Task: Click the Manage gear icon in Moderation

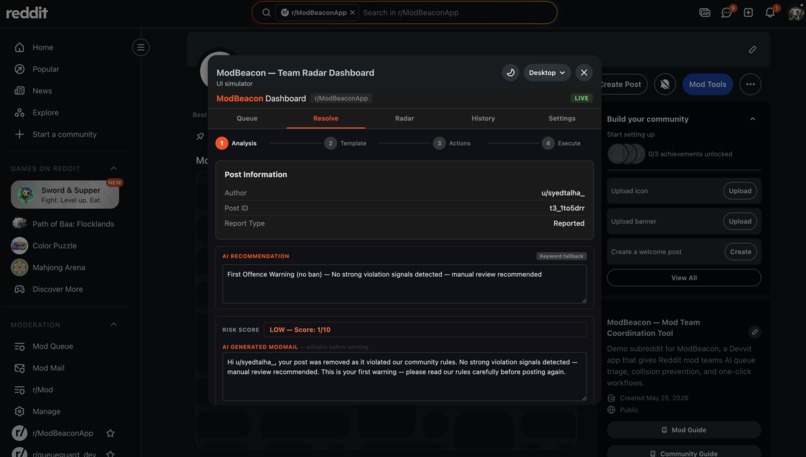Action: pyautogui.click(x=20, y=411)
